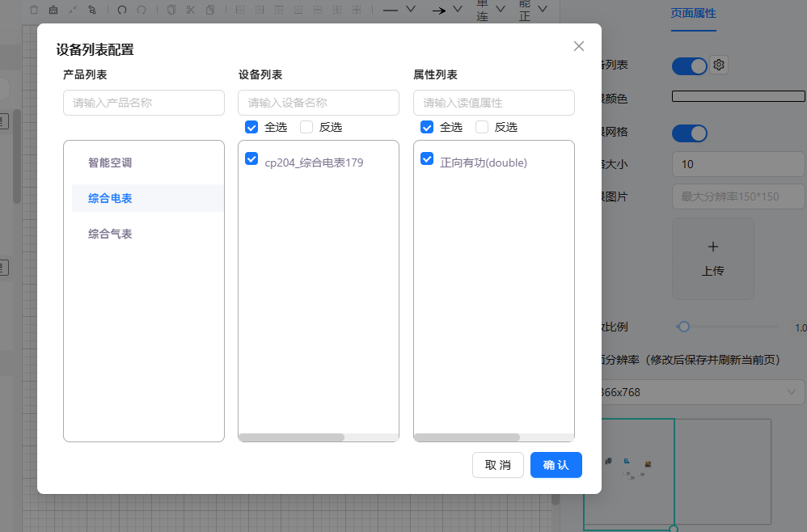Click the copy icon in the toolbar

click(171, 10)
